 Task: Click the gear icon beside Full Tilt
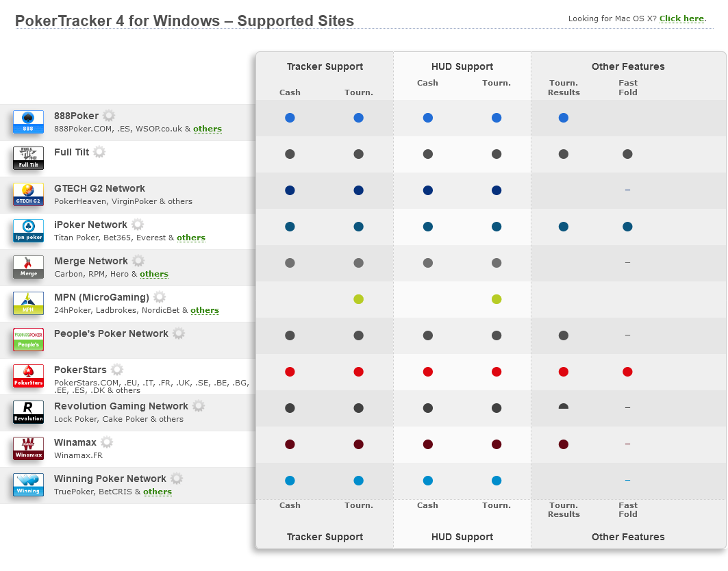[99, 152]
